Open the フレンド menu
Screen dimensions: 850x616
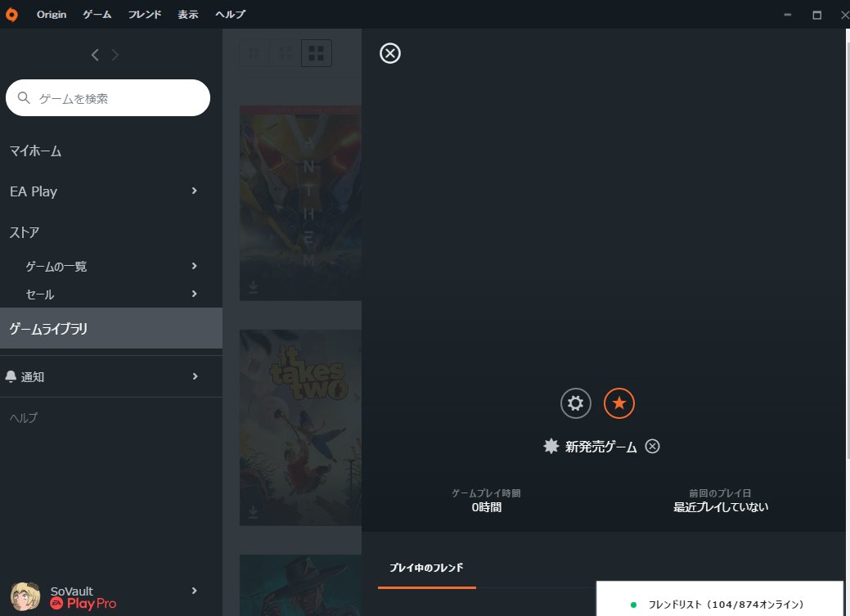144,14
